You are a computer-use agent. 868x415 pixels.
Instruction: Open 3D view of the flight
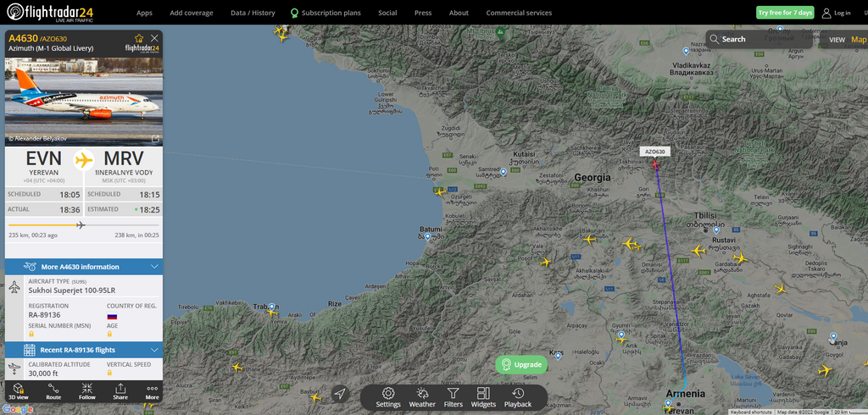point(19,391)
